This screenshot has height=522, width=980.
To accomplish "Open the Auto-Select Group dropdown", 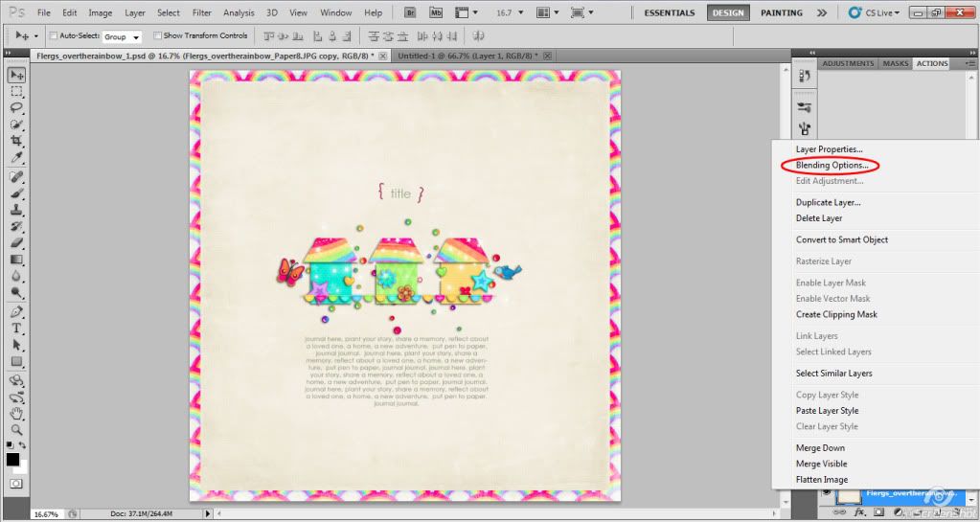I will [122, 36].
